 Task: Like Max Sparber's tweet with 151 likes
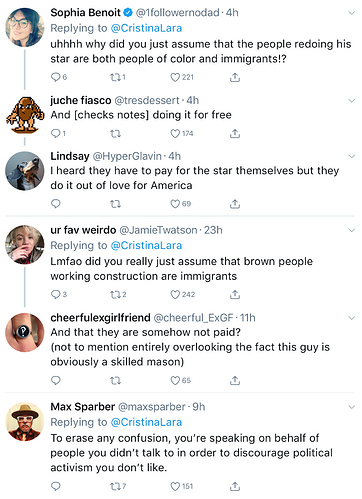[x=175, y=487]
